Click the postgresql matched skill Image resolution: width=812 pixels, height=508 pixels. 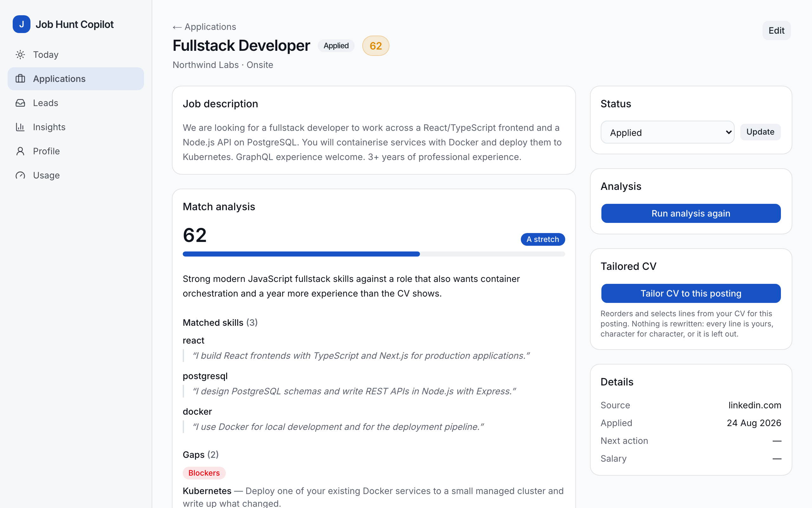[x=205, y=376]
